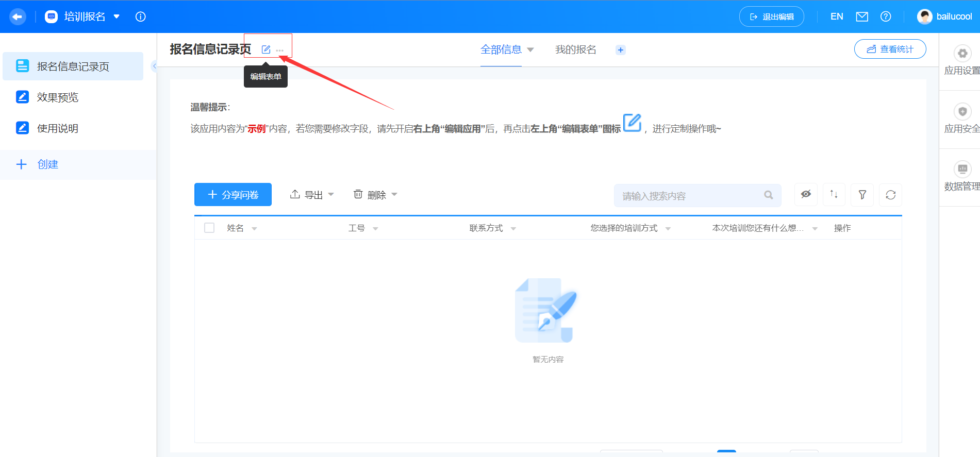Open the bailucool account name
This screenshot has height=457, width=980.
point(954,16)
